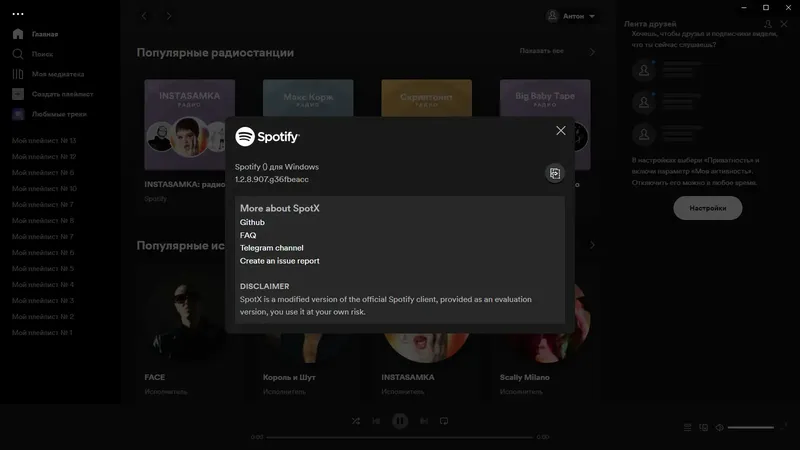Open the Антон user dropdown
This screenshot has height=450, width=800.
(570, 16)
